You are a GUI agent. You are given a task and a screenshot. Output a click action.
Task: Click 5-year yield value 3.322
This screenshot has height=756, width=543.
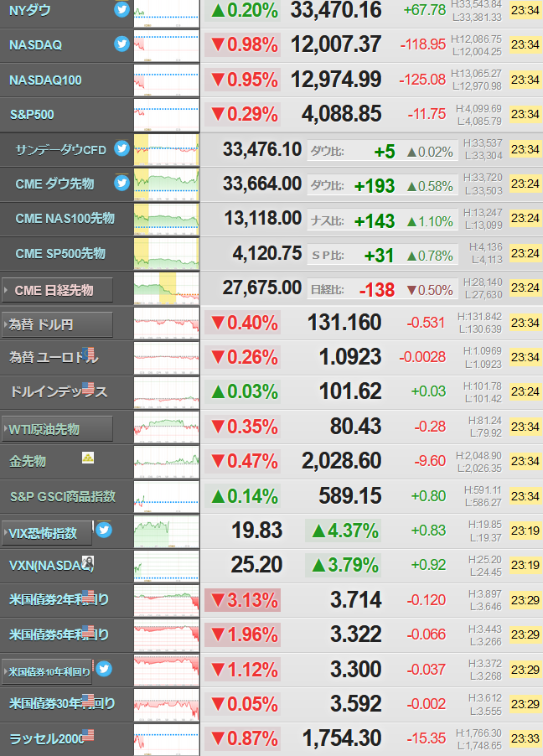coord(356,634)
